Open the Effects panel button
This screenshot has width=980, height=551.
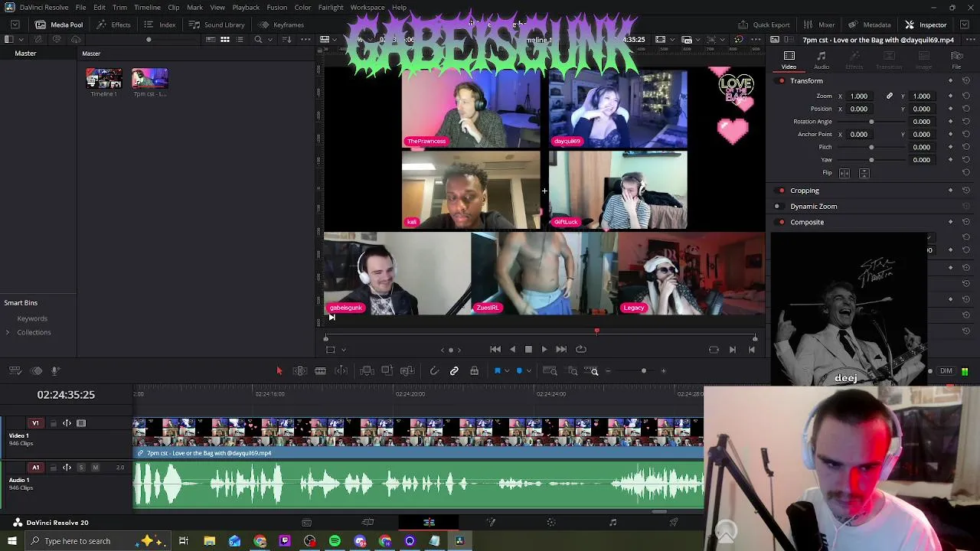click(113, 24)
